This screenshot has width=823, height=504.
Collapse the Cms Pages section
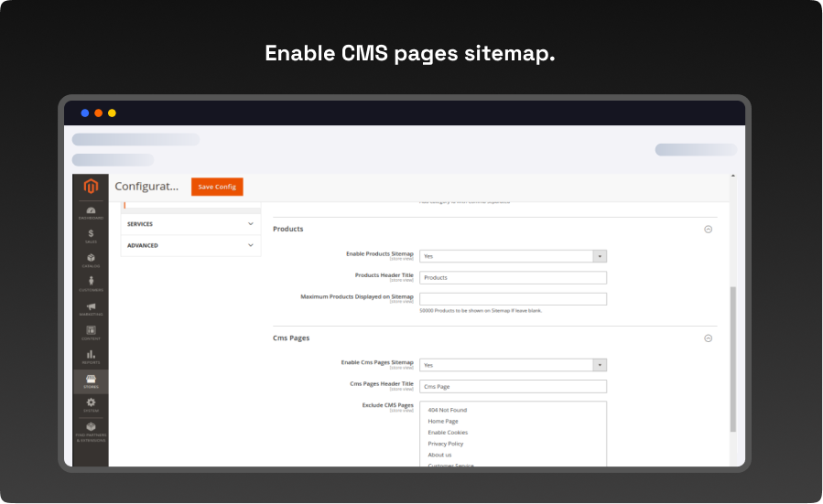(708, 338)
